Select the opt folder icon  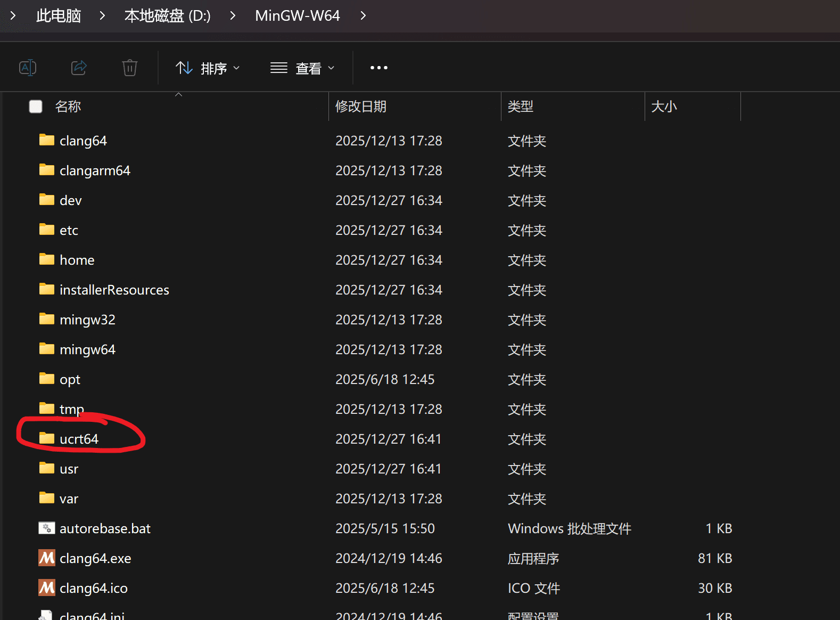click(x=47, y=379)
